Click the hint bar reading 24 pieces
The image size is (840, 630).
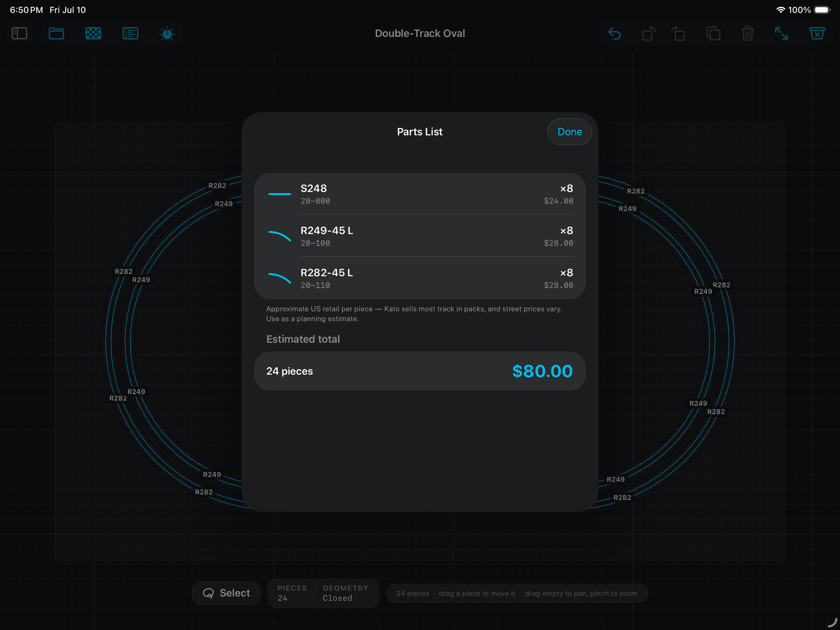pyautogui.click(x=517, y=593)
